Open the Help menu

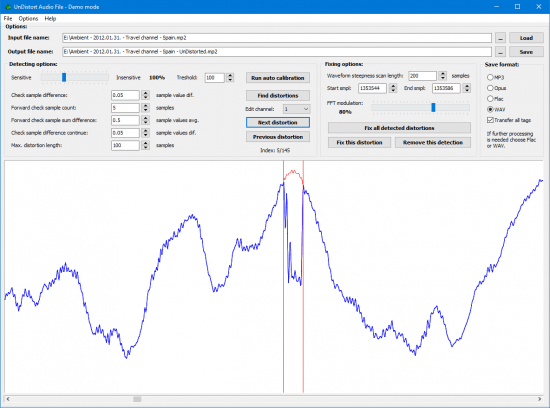50,19
